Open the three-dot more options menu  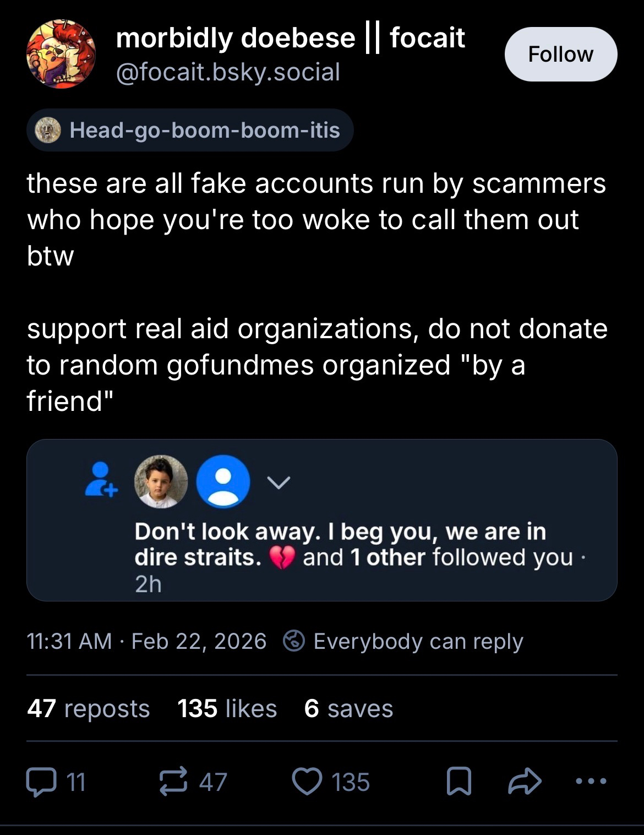(591, 781)
